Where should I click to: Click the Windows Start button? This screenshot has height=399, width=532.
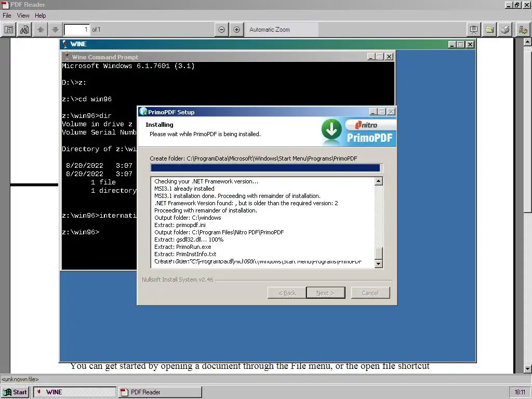15,392
